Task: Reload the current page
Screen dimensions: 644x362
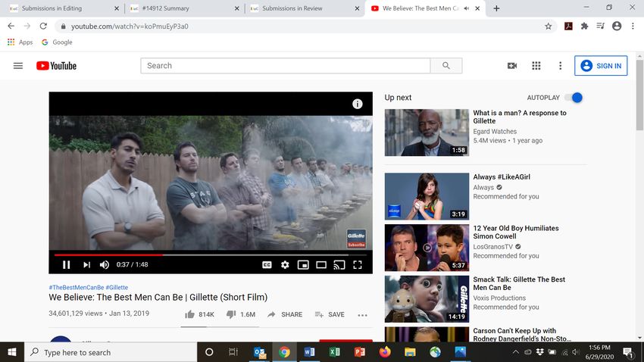Action: 43,26
